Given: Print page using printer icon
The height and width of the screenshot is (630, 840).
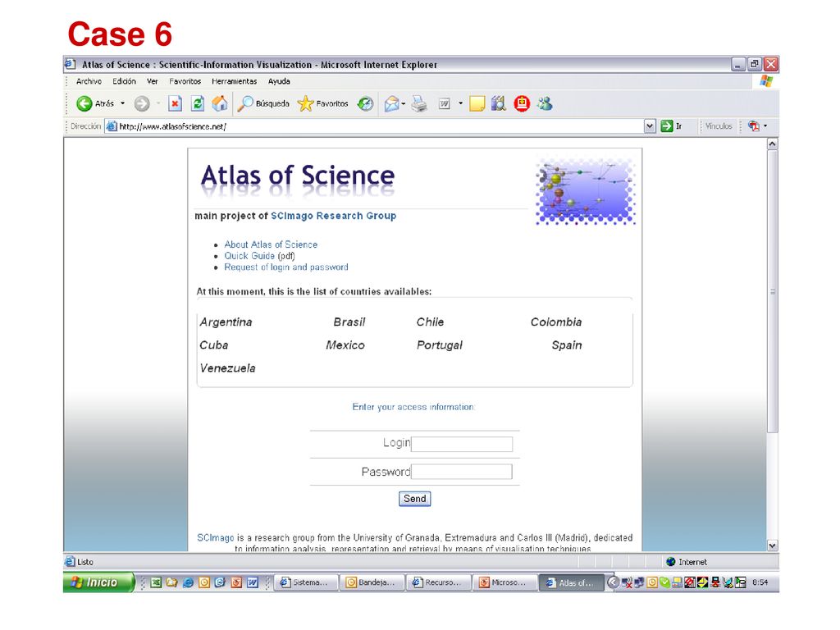Looking at the screenshot, I should 419,103.
